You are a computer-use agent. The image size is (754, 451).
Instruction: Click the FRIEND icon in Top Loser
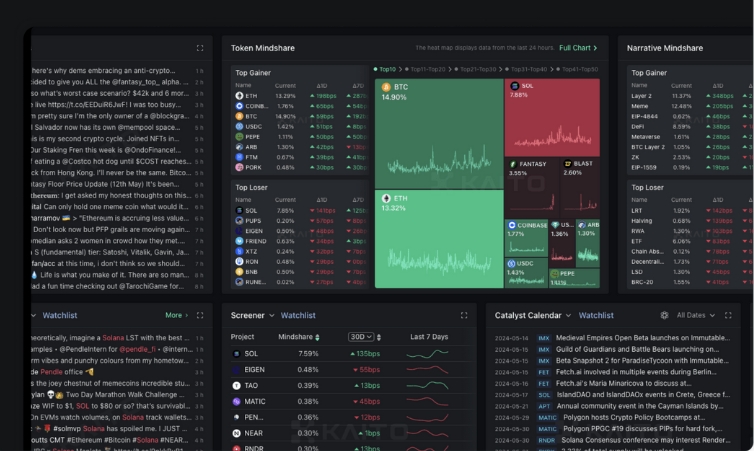(x=239, y=241)
